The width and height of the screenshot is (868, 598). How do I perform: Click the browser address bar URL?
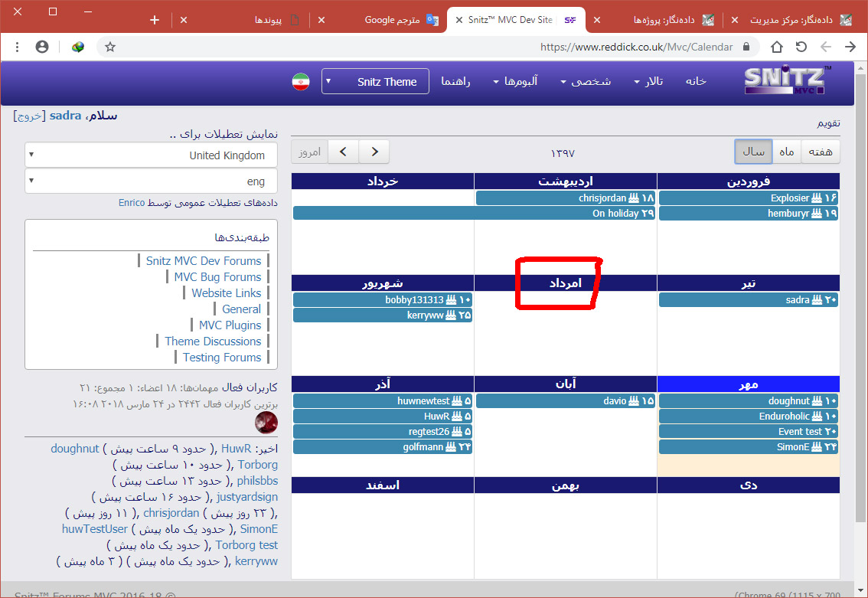point(635,47)
